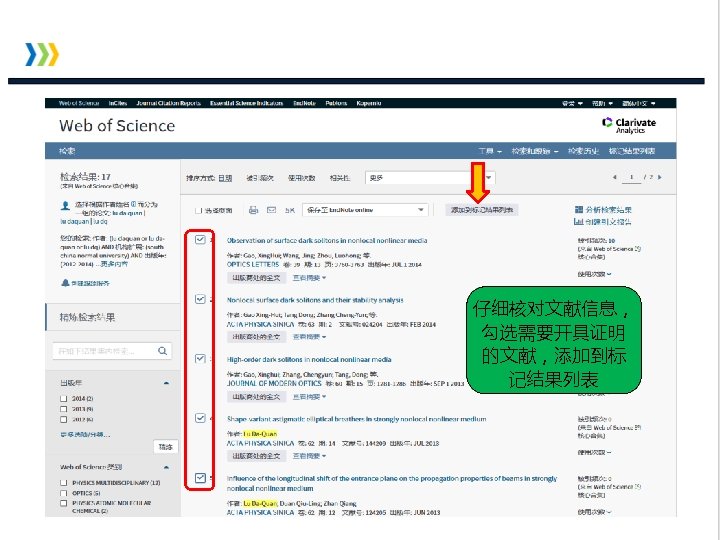This screenshot has width=720, height=540.
Task: Check the 2012 publication year filter
Action: tap(64, 419)
